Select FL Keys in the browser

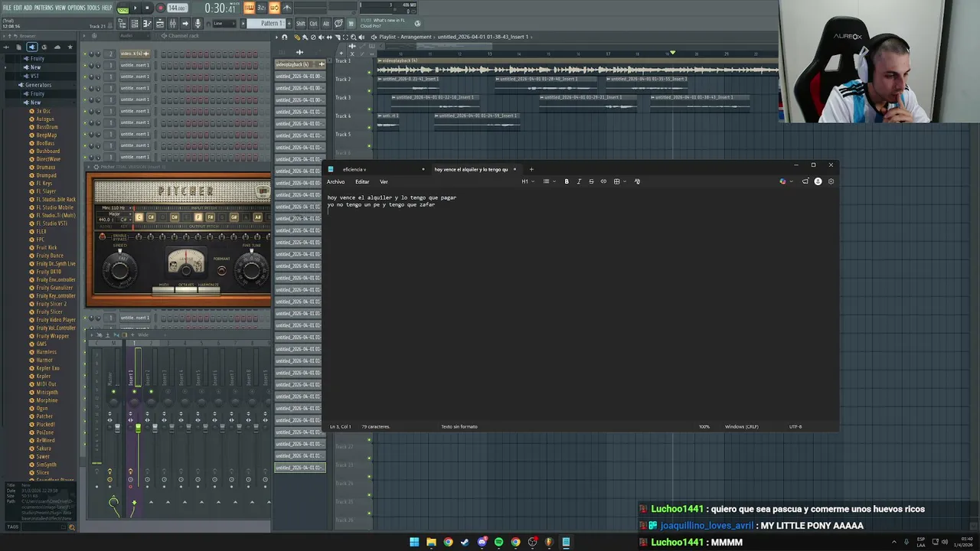point(44,183)
